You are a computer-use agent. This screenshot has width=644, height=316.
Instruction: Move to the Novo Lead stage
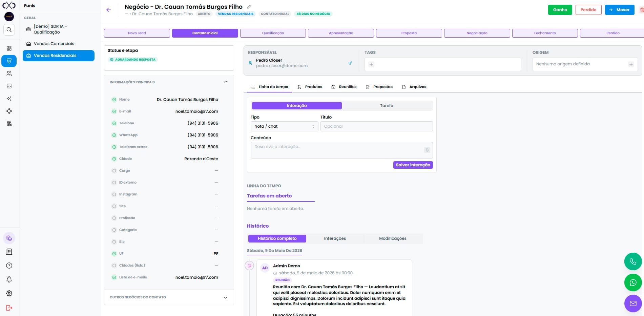pos(137,33)
